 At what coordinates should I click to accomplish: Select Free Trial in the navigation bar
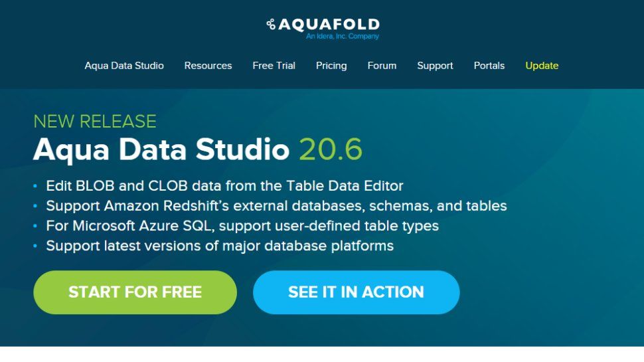click(x=274, y=66)
